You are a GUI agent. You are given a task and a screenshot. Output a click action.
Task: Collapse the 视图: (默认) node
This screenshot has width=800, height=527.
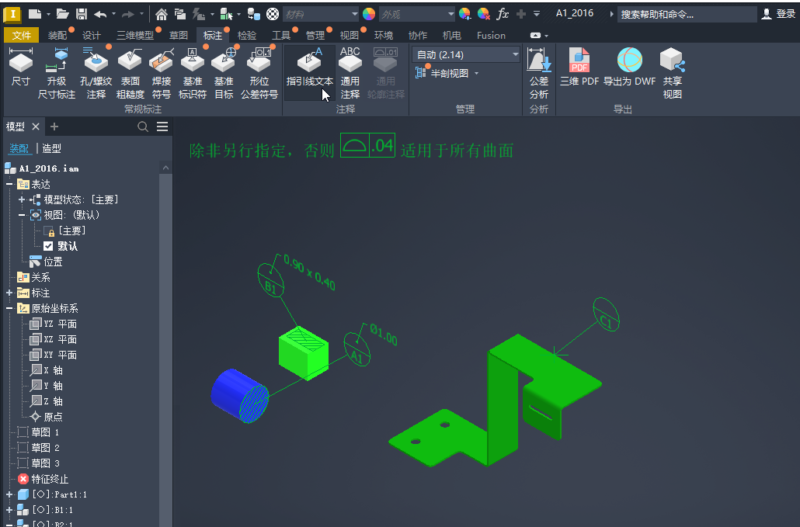click(21, 215)
